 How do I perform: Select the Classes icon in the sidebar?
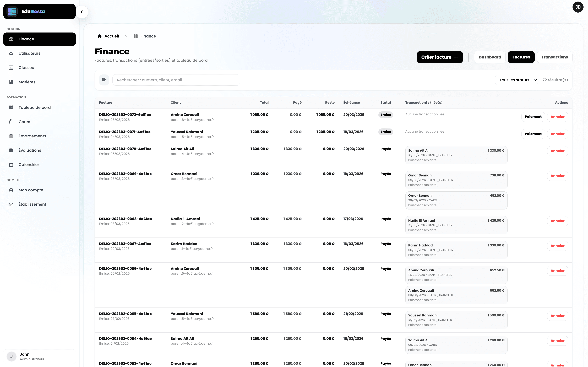click(x=11, y=67)
